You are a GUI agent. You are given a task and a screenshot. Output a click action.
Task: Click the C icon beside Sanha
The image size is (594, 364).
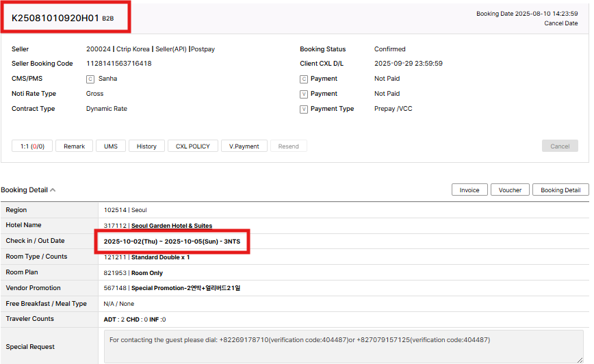[x=90, y=79]
